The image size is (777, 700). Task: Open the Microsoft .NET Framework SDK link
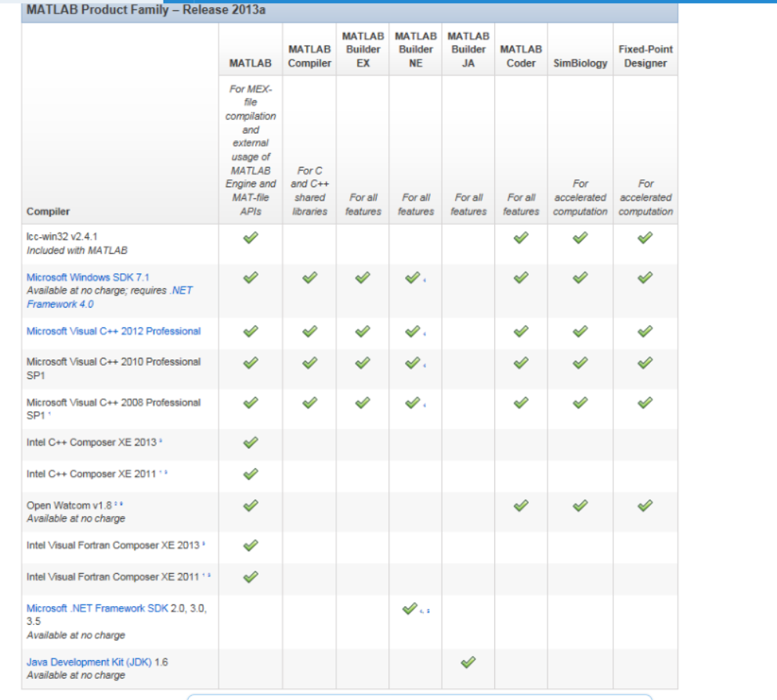[97, 608]
